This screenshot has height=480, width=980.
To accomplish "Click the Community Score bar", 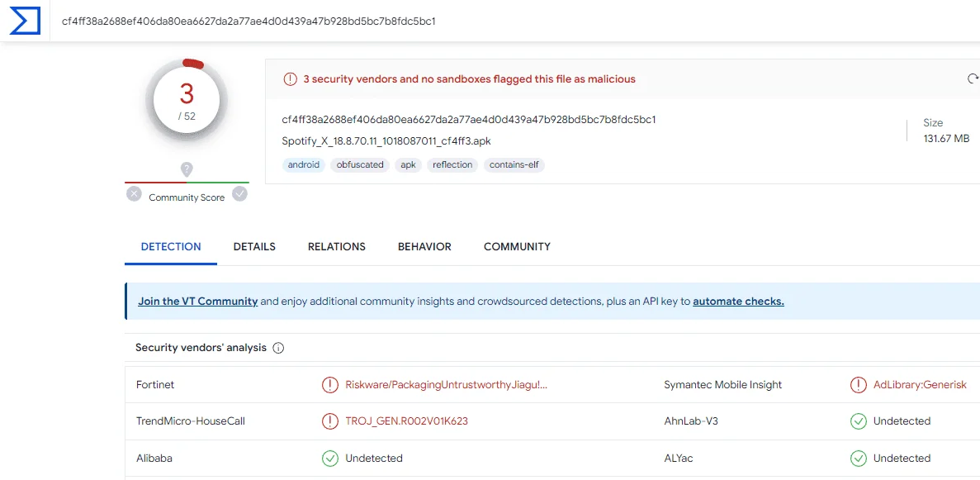I will click(x=187, y=182).
